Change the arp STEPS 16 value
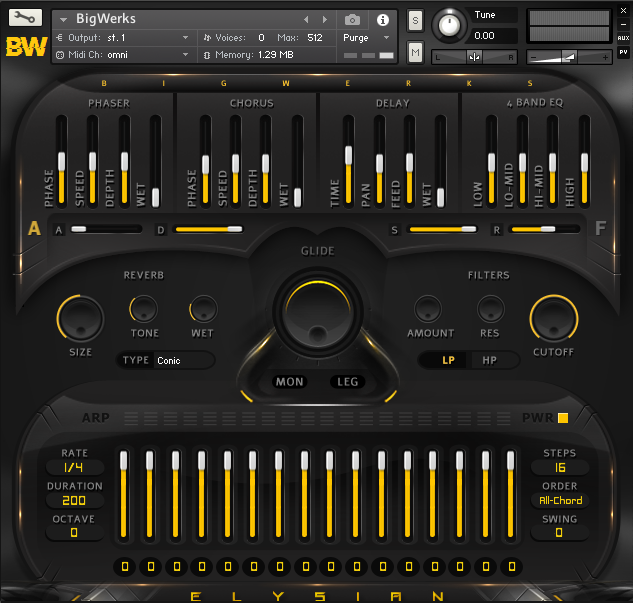Image resolution: width=633 pixels, height=603 pixels. [560, 467]
